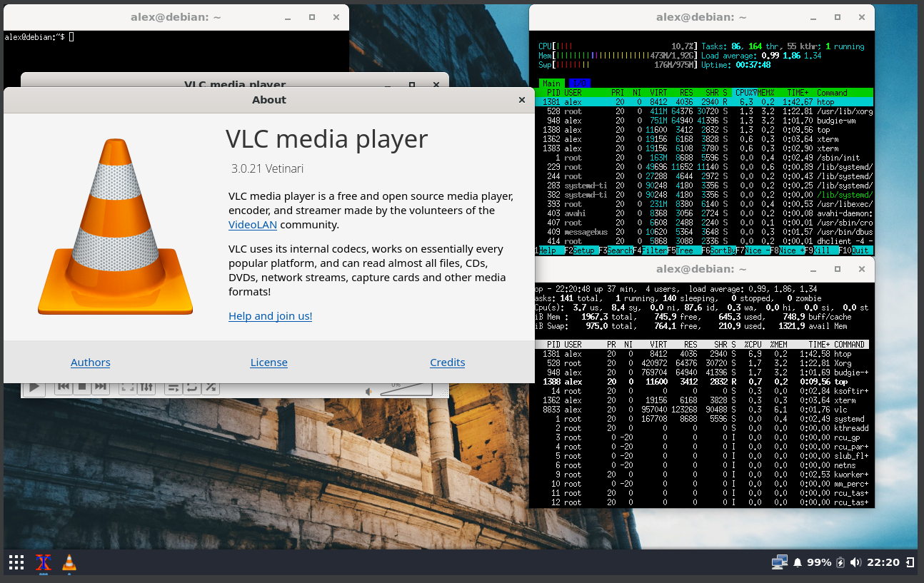
Task: Open the VideoLAN community link
Action: click(252, 224)
